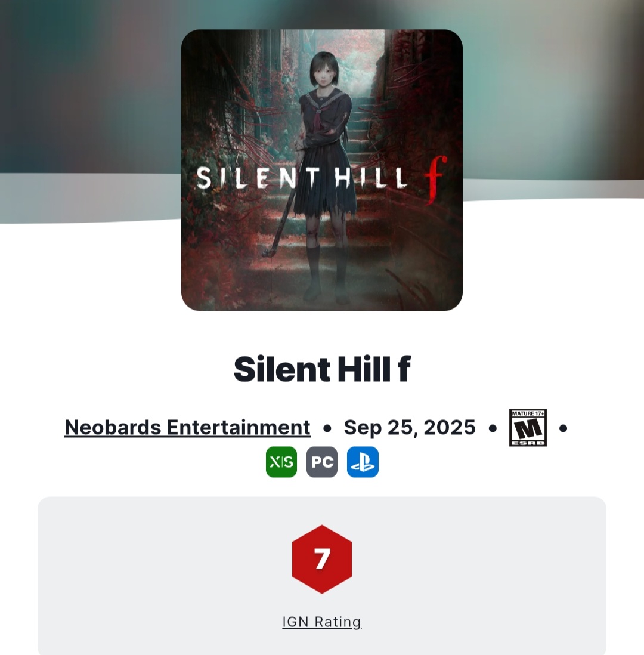Click the red 'f' letter on cover art

435,180
